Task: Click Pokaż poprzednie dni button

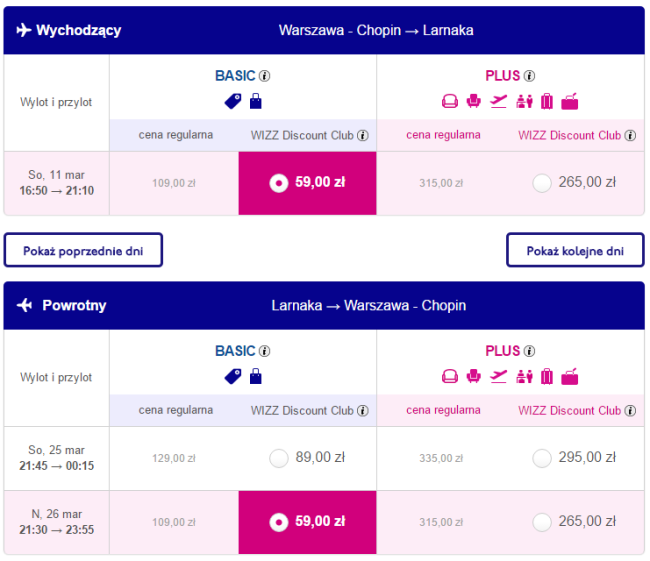Action: click(83, 250)
